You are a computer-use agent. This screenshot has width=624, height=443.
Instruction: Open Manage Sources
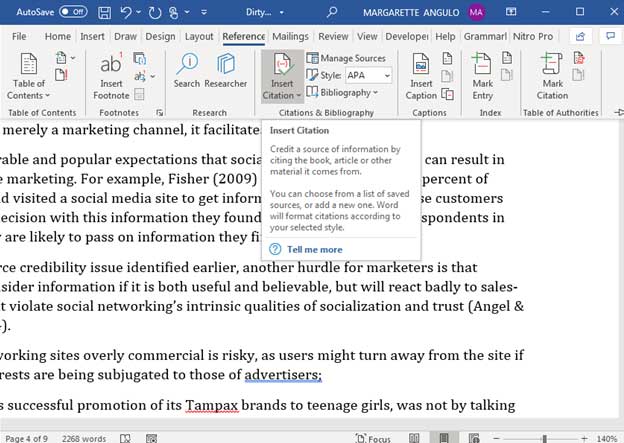click(x=345, y=59)
